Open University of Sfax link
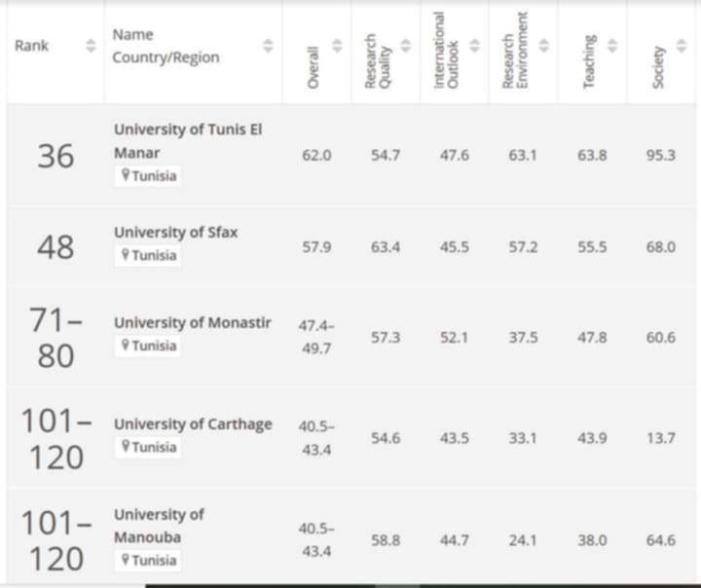 click(x=175, y=232)
